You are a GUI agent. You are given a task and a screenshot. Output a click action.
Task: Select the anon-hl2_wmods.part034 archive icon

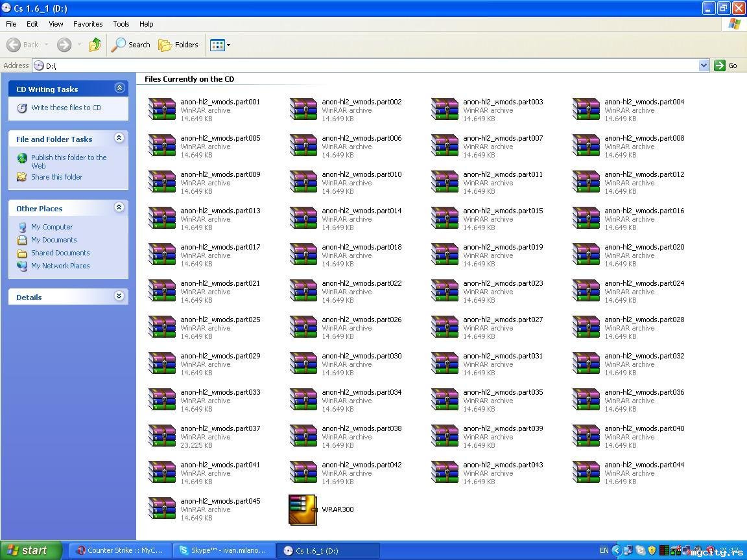point(303,399)
